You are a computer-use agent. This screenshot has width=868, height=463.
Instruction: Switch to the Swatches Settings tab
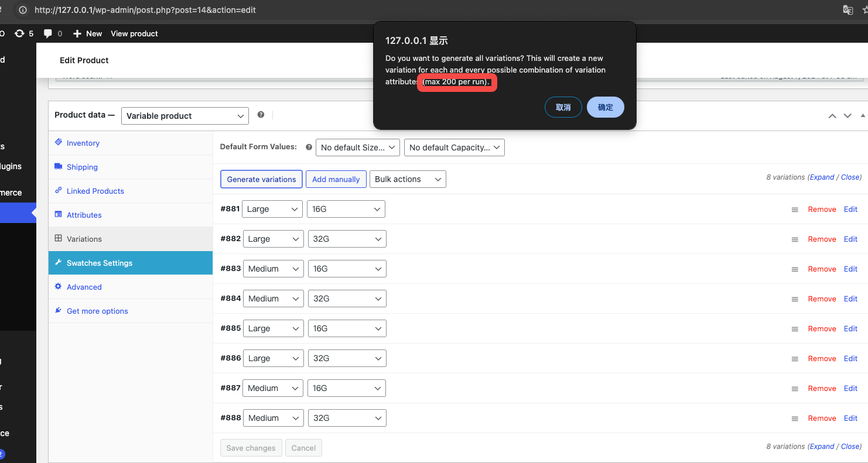100,263
